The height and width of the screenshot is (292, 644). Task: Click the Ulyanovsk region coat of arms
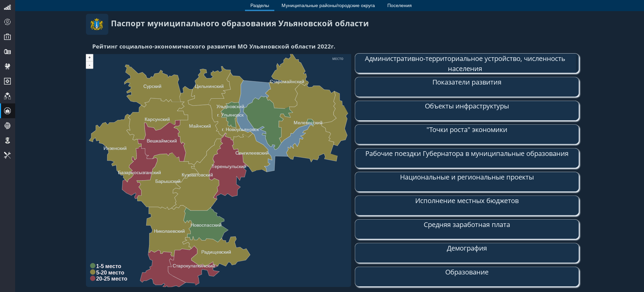click(97, 24)
